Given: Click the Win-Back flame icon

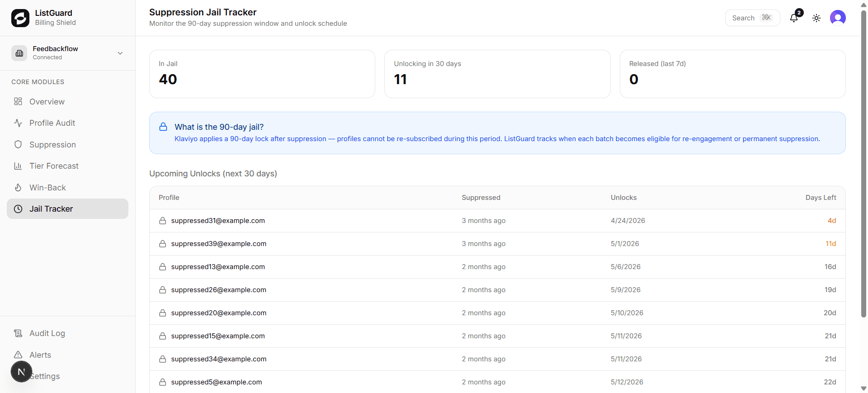Looking at the screenshot, I should (18, 187).
